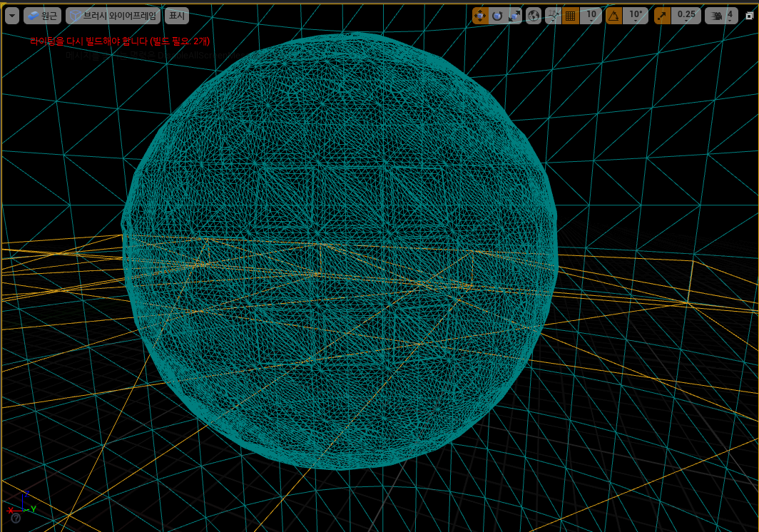Viewport: 759px width, 532px height.
Task: Maximize or restore the viewport
Action: click(749, 16)
